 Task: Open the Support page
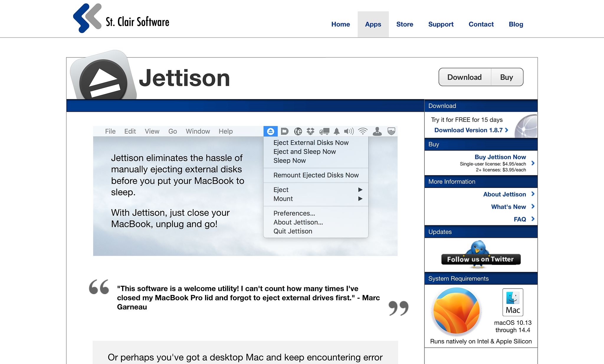pyautogui.click(x=441, y=24)
